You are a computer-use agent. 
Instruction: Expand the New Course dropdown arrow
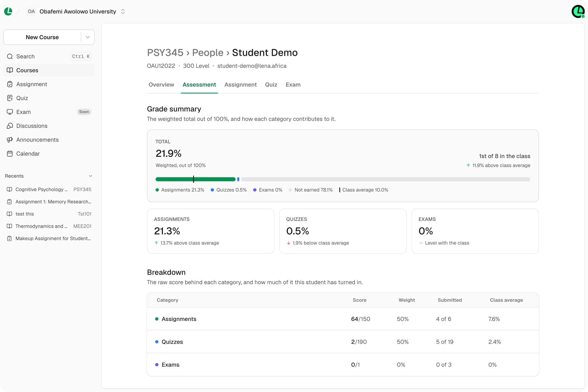[88, 37]
